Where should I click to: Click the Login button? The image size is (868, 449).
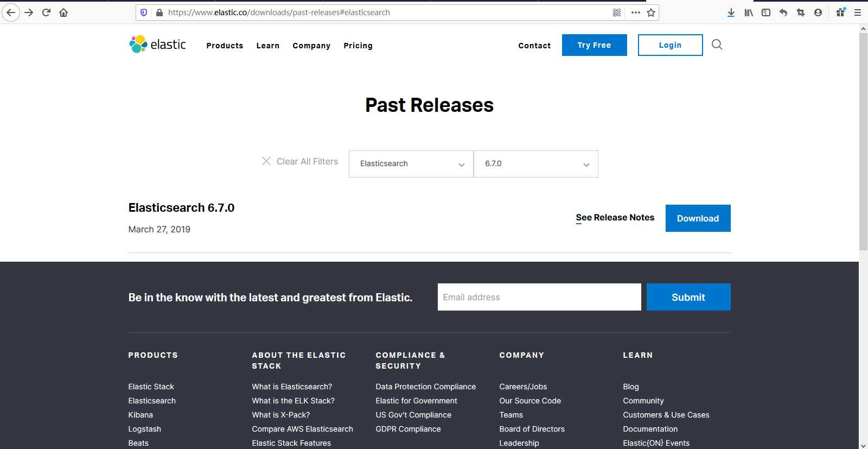point(671,45)
